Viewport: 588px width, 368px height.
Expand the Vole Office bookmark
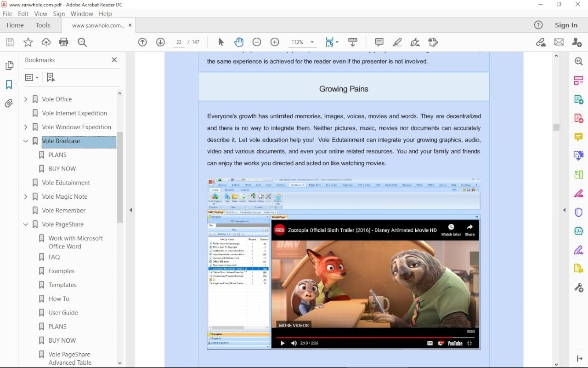[26, 99]
